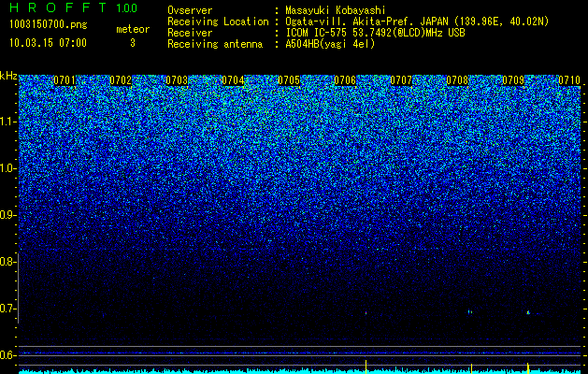The image size is (588, 374).
Task: Click the 0.6 frequency axis label
Action: point(7,355)
